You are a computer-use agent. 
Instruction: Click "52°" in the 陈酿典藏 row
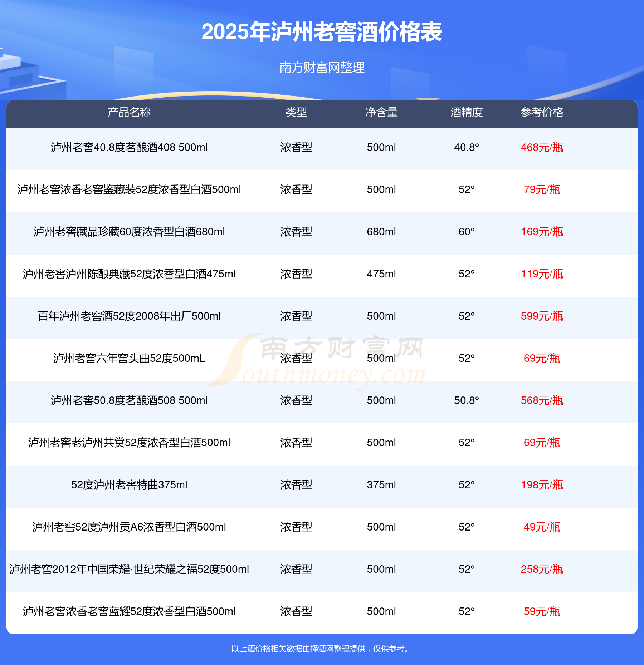tap(467, 274)
